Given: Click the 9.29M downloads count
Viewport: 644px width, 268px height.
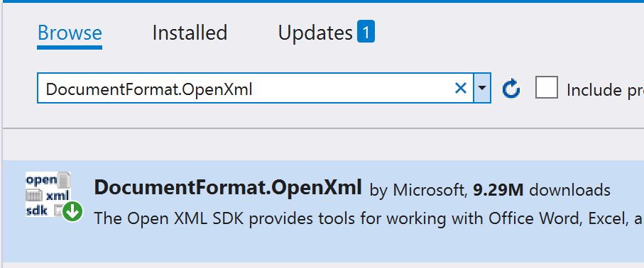Looking at the screenshot, I should 542,189.
